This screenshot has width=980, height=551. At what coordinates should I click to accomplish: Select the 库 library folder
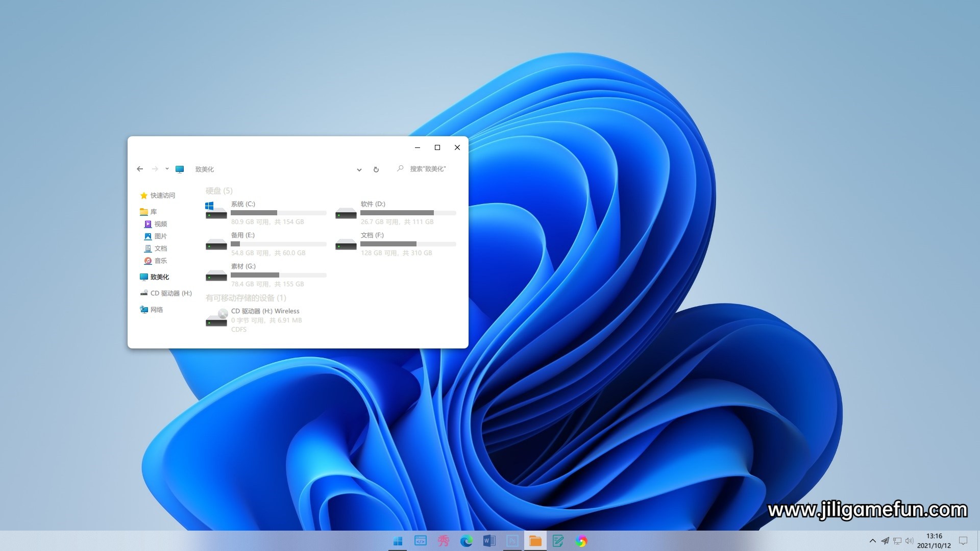tap(149, 212)
